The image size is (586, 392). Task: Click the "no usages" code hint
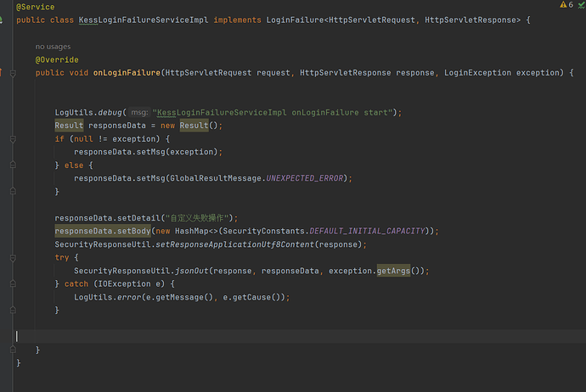pyautogui.click(x=54, y=47)
